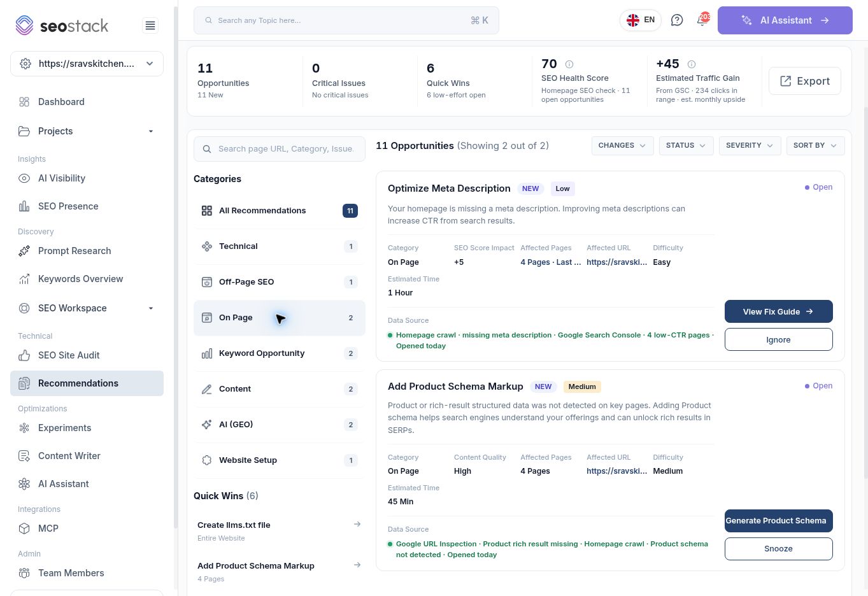Click Generate Product Schema button
This screenshot has height=596, width=868.
pos(778,521)
